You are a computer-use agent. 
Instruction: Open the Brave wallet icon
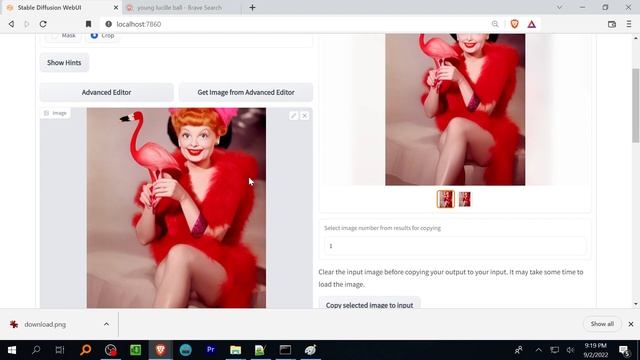pos(611,24)
